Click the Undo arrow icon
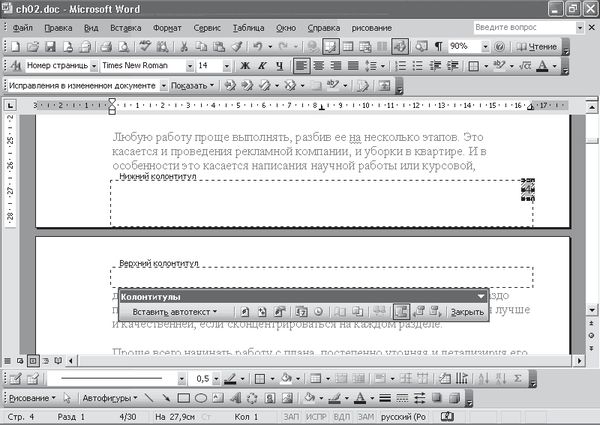 tap(258, 46)
